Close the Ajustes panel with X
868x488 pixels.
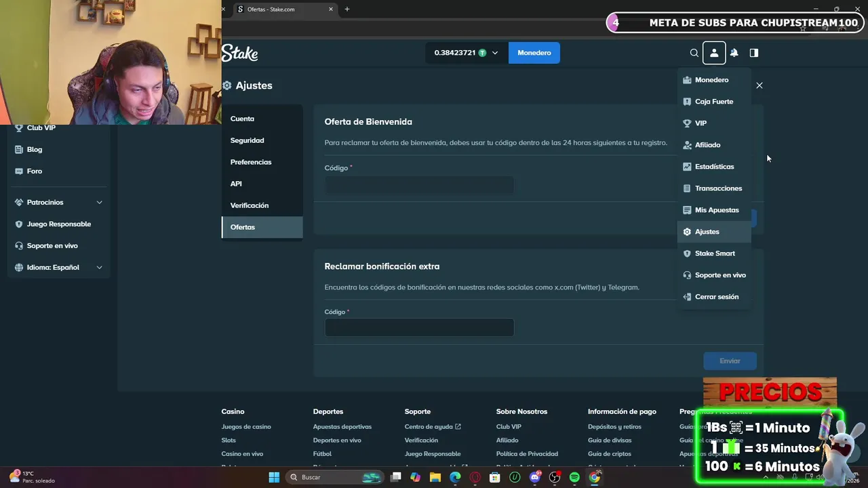759,85
